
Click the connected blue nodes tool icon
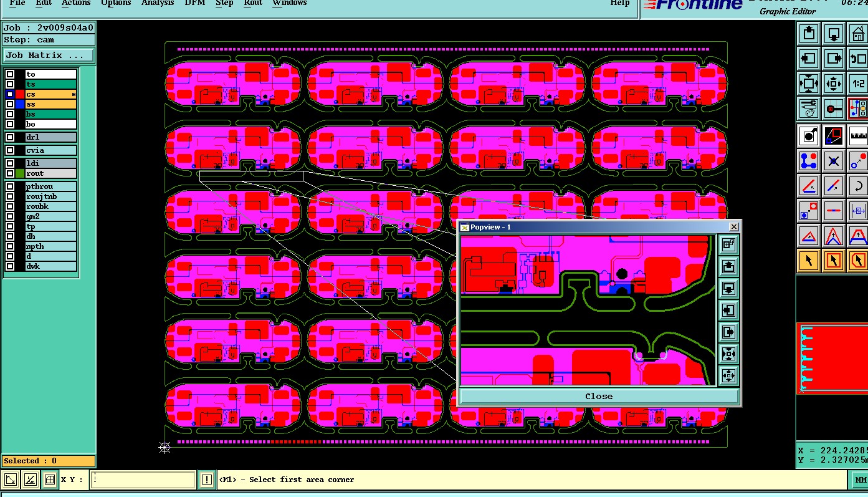point(809,160)
